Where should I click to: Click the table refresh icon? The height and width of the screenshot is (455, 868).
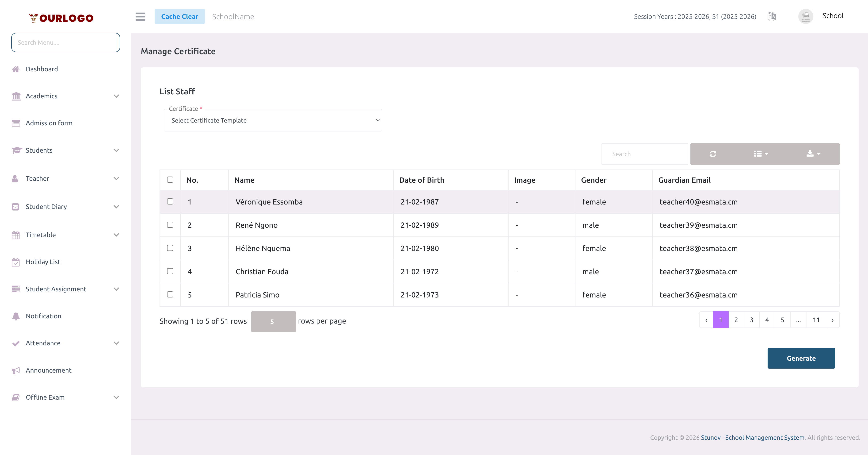[x=713, y=154]
